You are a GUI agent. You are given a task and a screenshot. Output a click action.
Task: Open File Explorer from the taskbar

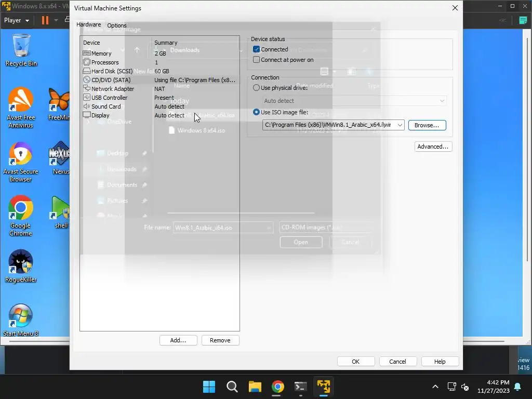tap(255, 387)
